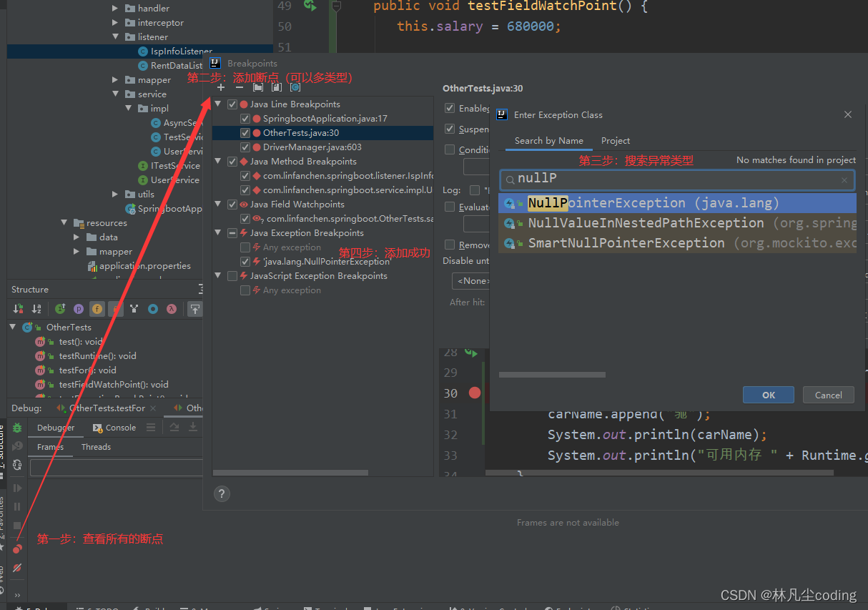Collapse Java Method Breakpoints group

pyautogui.click(x=219, y=162)
